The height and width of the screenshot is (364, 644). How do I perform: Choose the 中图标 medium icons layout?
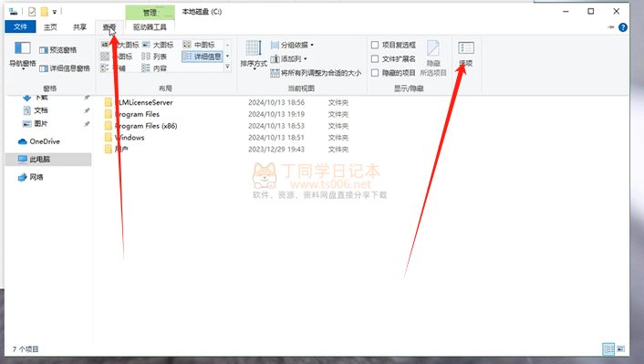coord(199,45)
